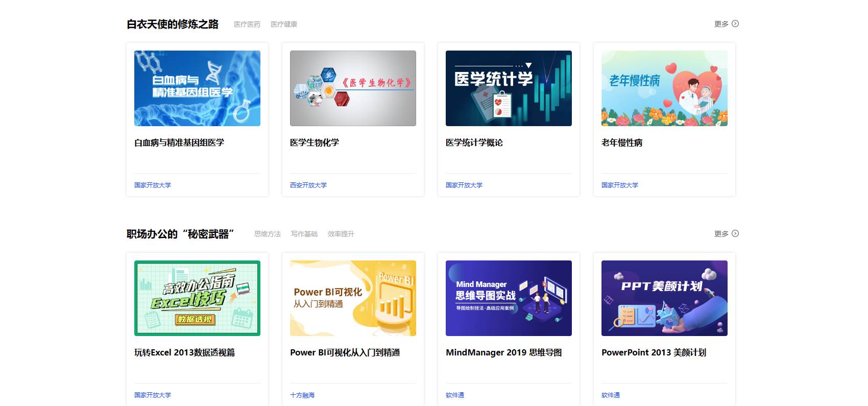Image resolution: width=868 pixels, height=406 pixels.
Task: Click course title 老年慢性病
Action: coord(622,143)
